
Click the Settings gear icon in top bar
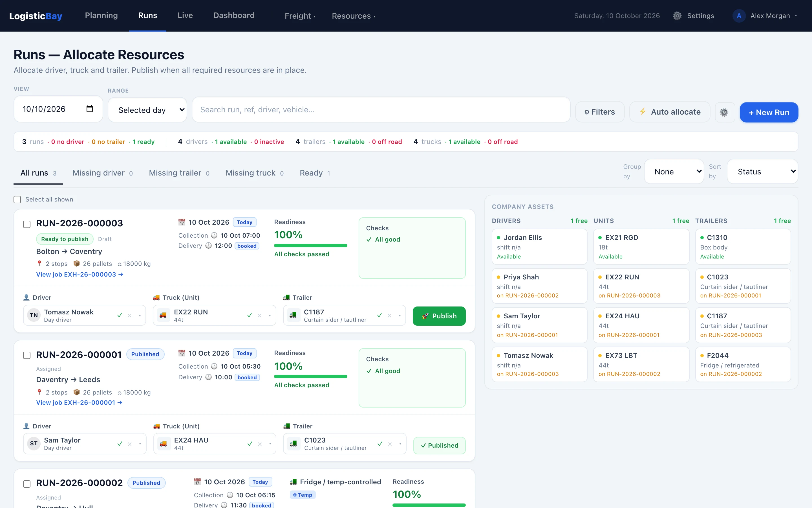677,16
